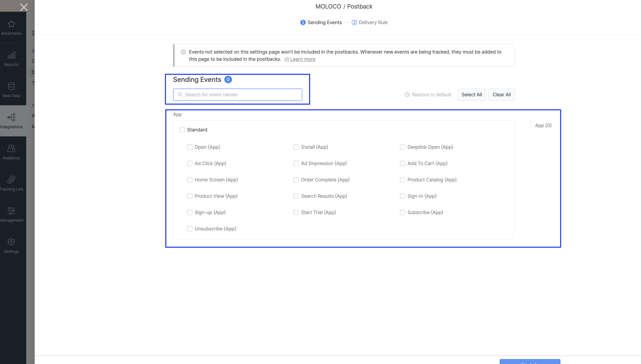Check the Product Catalog (App) event
Image resolution: width=641 pixels, height=364 pixels.
[x=403, y=180]
